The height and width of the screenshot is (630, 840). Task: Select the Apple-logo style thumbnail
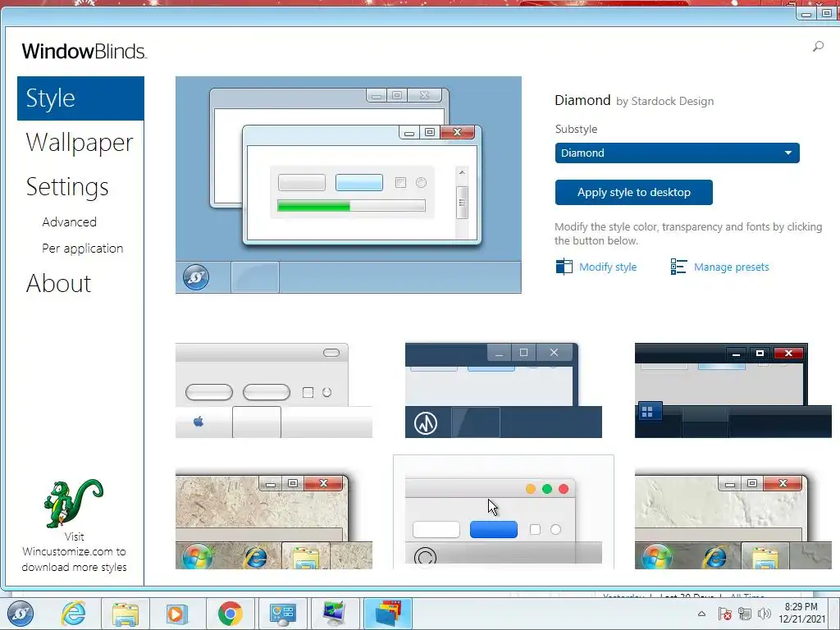click(274, 390)
